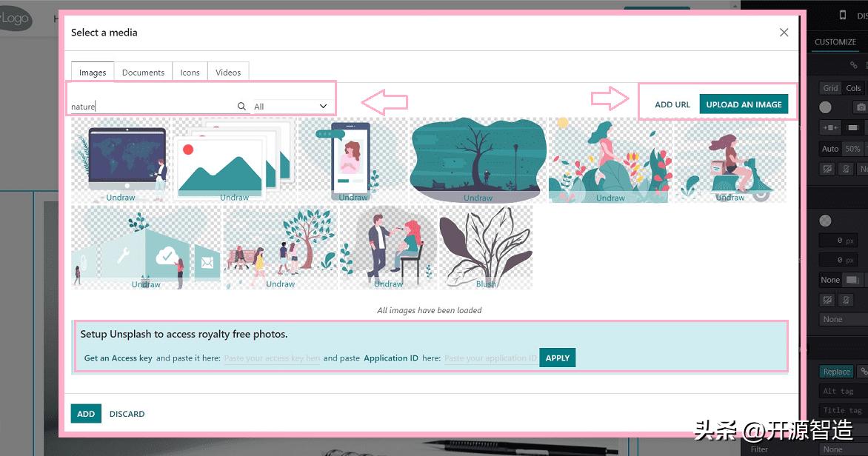This screenshot has width=868, height=456.
Task: Open the CUSTOMIZE tab in editor sidebar
Action: click(835, 42)
